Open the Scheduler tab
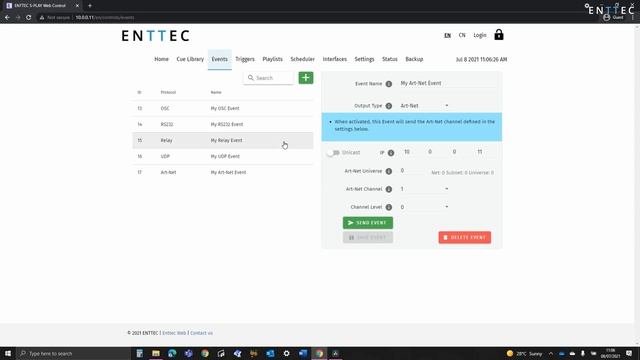640x360 pixels. coord(302,59)
